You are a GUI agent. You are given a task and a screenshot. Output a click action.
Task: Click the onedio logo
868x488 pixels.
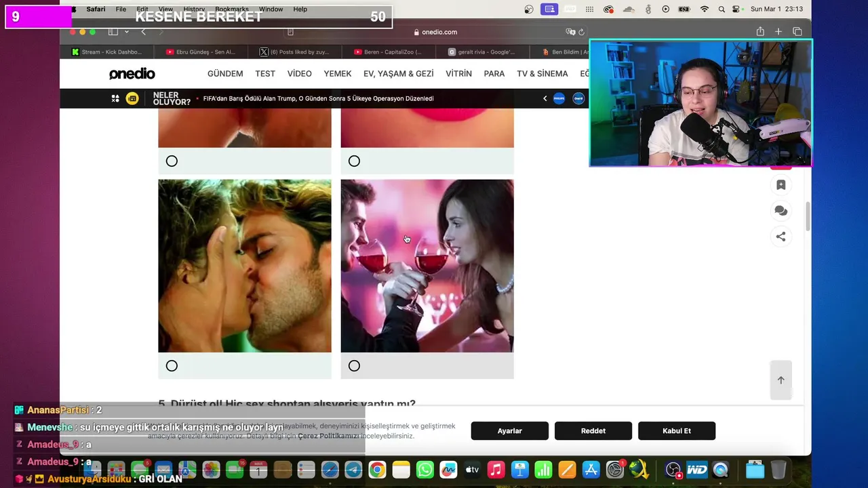(x=132, y=74)
